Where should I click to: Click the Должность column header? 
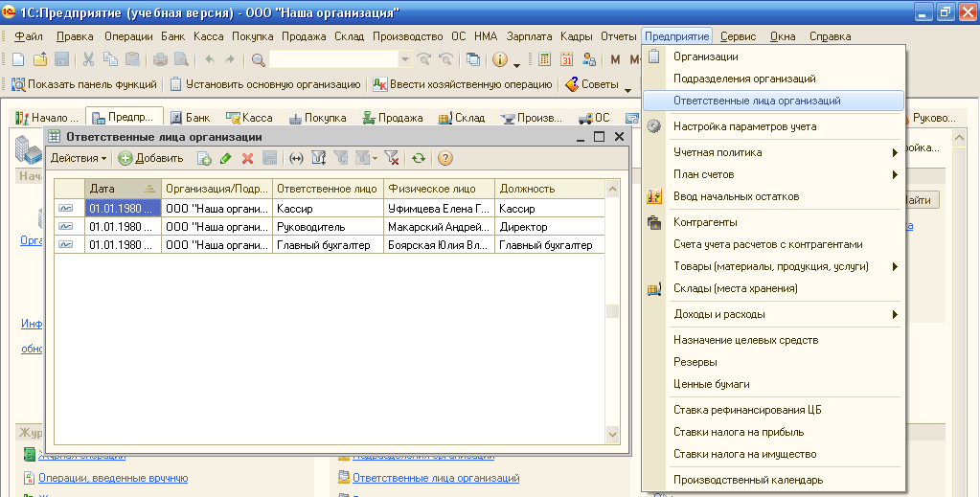click(549, 189)
